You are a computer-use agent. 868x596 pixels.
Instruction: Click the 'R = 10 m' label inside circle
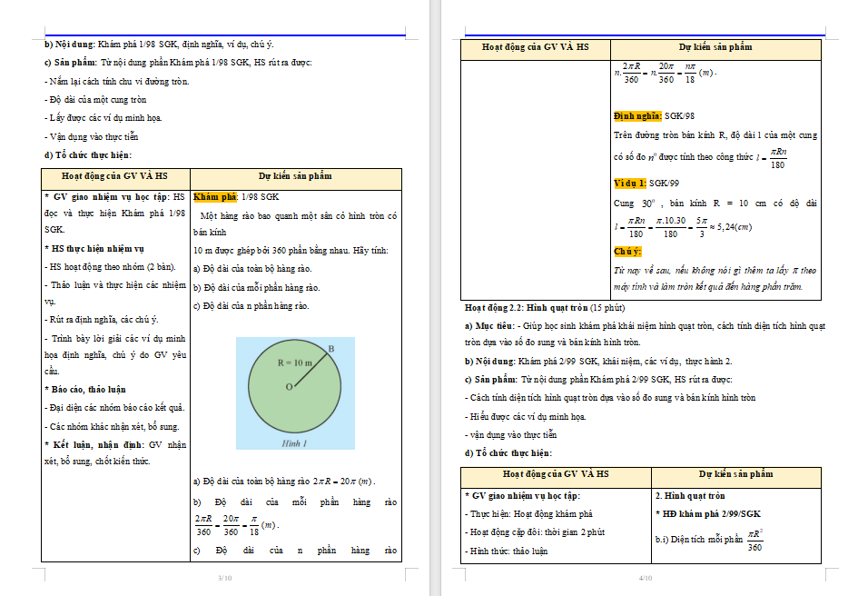[297, 362]
